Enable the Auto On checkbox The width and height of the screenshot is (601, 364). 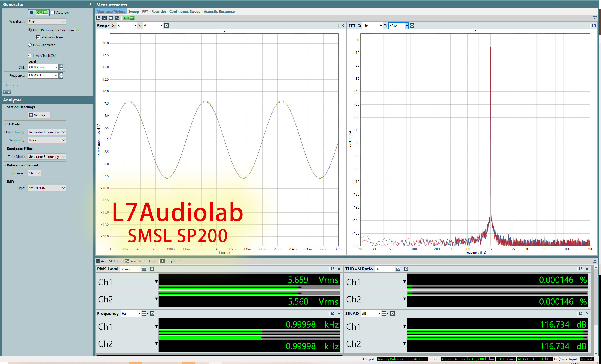point(53,12)
